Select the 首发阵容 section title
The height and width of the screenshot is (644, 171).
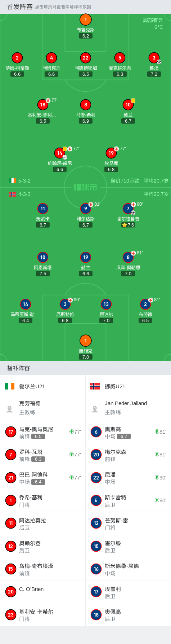coord(20,7)
